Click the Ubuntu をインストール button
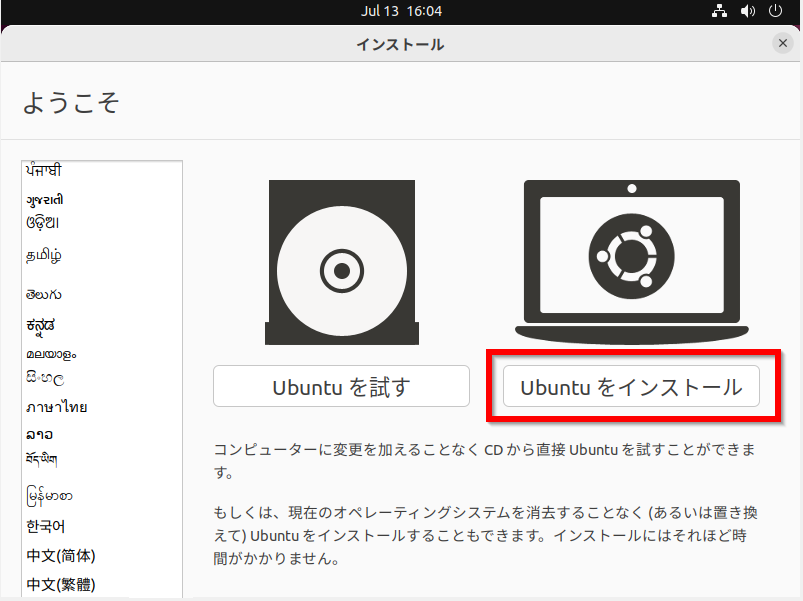This screenshot has width=803, height=601. click(x=631, y=387)
